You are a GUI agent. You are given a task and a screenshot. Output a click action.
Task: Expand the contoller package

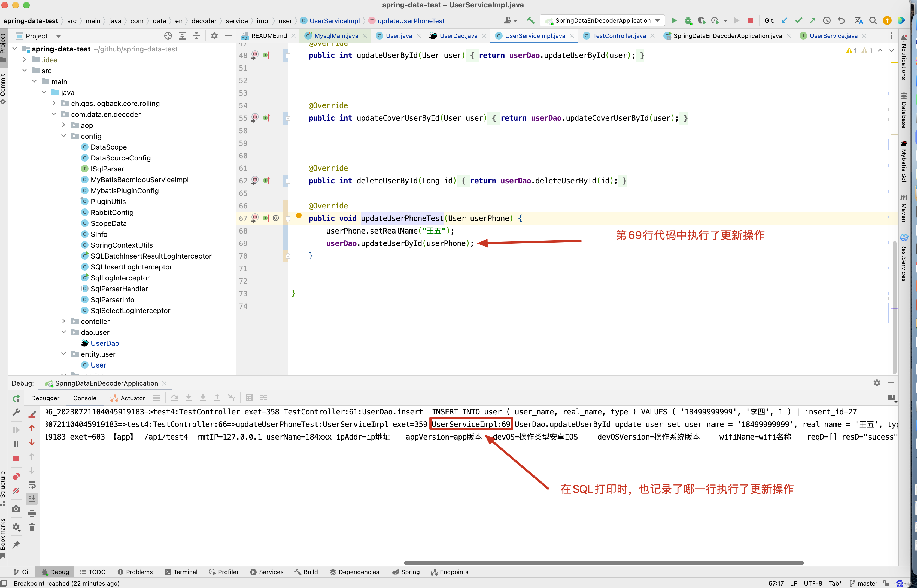coord(64,322)
